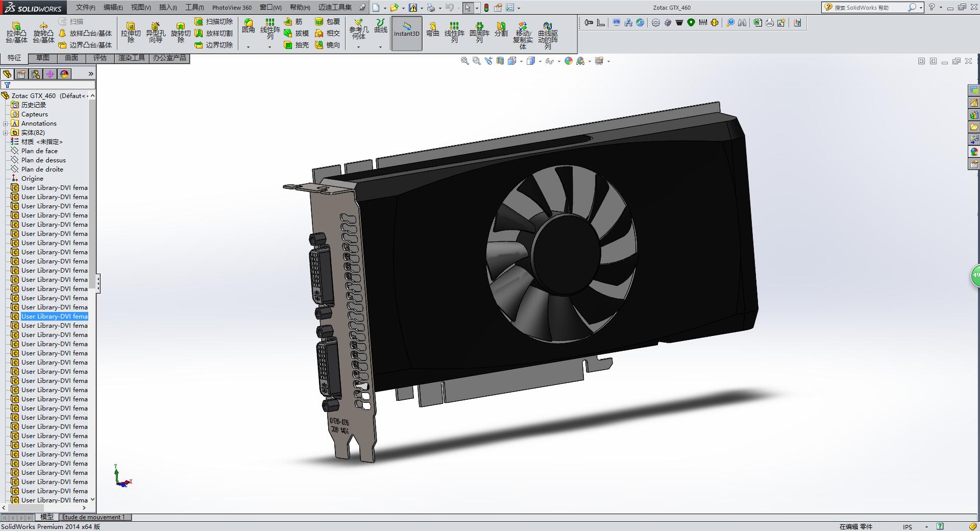Select the 筋 rib tool
Viewport: 980px width, 531px height.
pyautogui.click(x=293, y=21)
